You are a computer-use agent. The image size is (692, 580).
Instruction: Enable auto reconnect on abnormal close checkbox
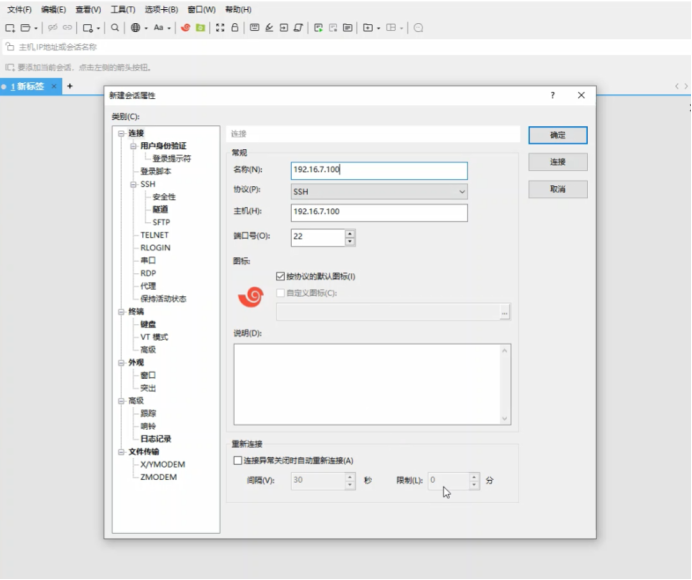(237, 461)
